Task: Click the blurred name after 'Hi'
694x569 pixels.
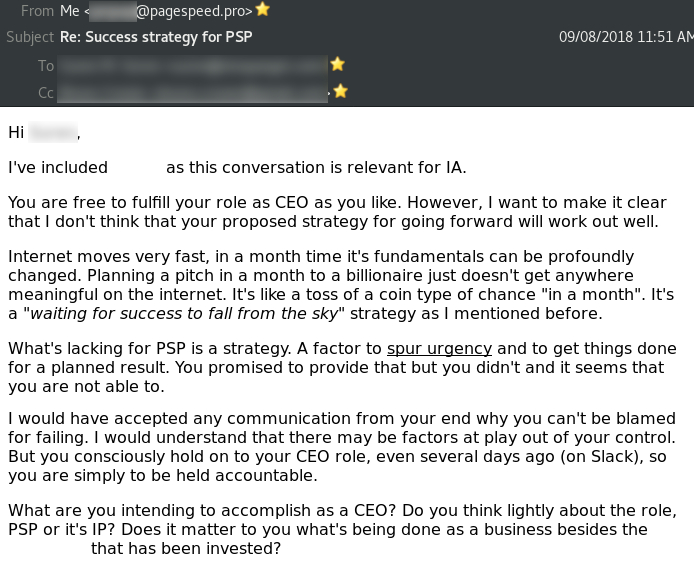Action: pyautogui.click(x=53, y=132)
